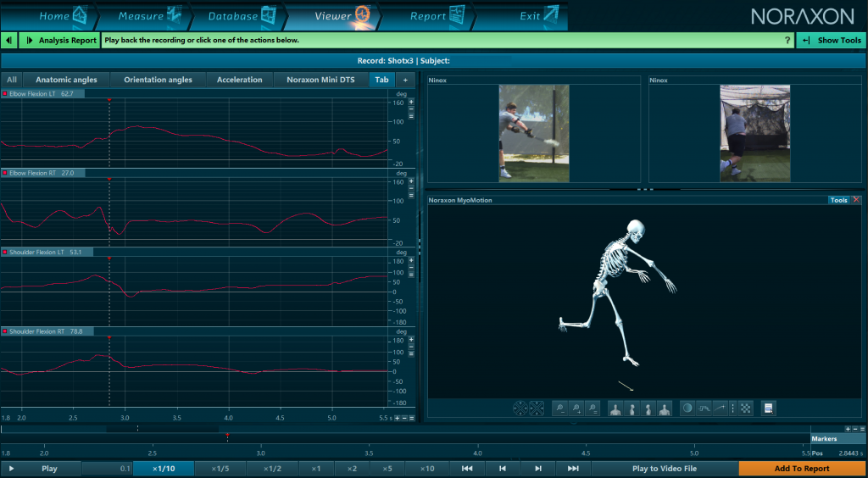This screenshot has width=868, height=478.
Task: Switch to Anatomic angles tab
Action: [66, 80]
